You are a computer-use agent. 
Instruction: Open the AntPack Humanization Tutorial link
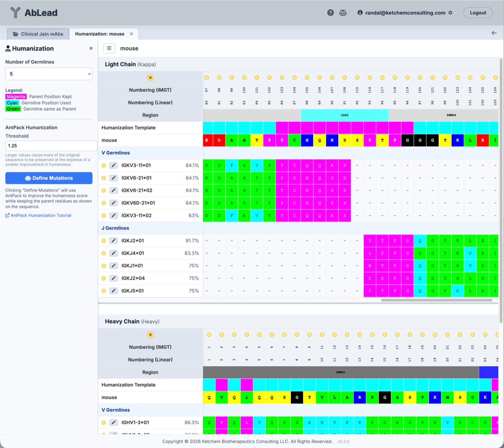coord(41,216)
